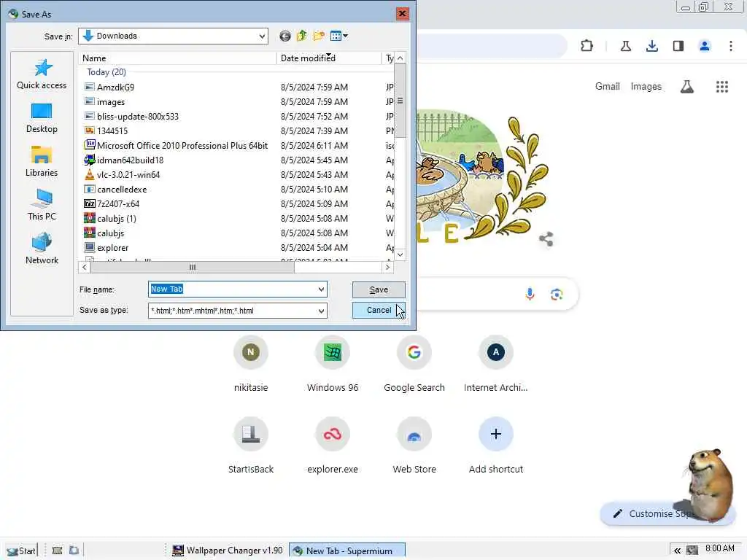Open the Google apps grid
This screenshot has width=747, height=560.
click(x=722, y=87)
